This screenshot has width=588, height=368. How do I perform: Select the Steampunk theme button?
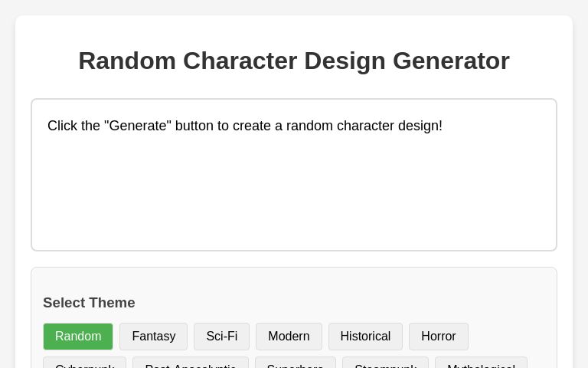coord(385,363)
